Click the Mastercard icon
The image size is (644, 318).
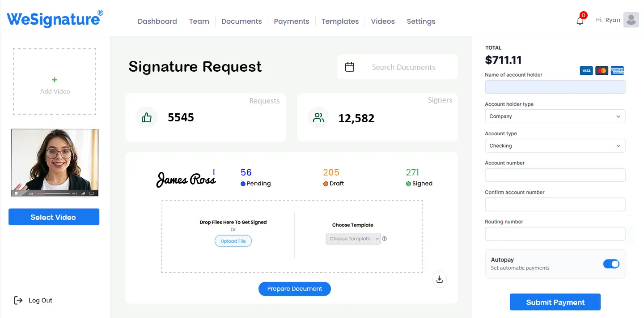(x=602, y=71)
